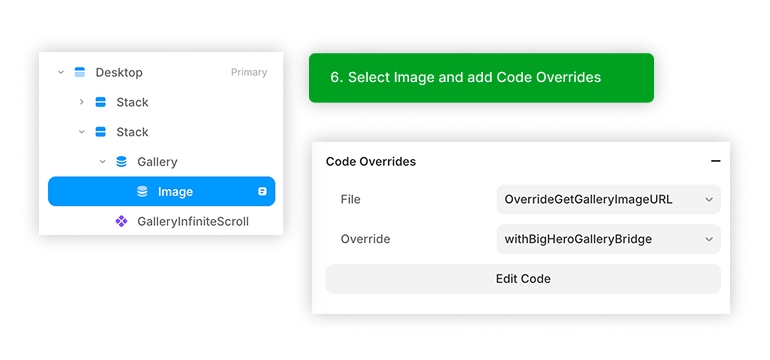
Task: Collapse the Gallery collection chevron
Action: coord(102,162)
